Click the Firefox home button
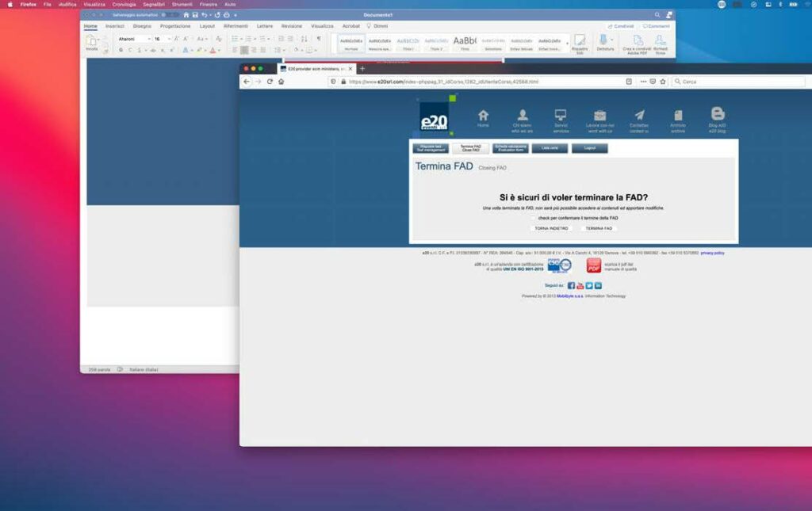The width and height of the screenshot is (812, 511). 282,82
